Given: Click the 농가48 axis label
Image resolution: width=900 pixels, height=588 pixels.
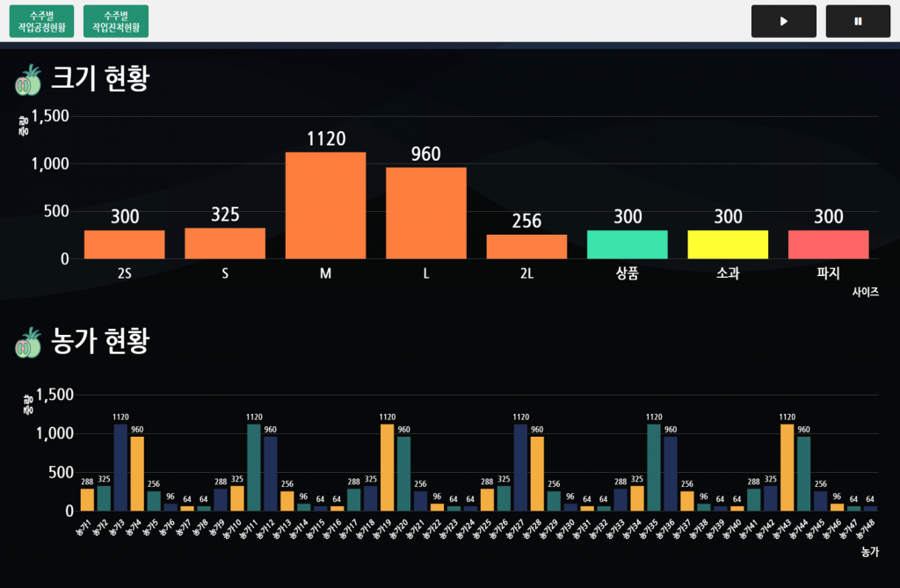Looking at the screenshot, I should point(865,529).
